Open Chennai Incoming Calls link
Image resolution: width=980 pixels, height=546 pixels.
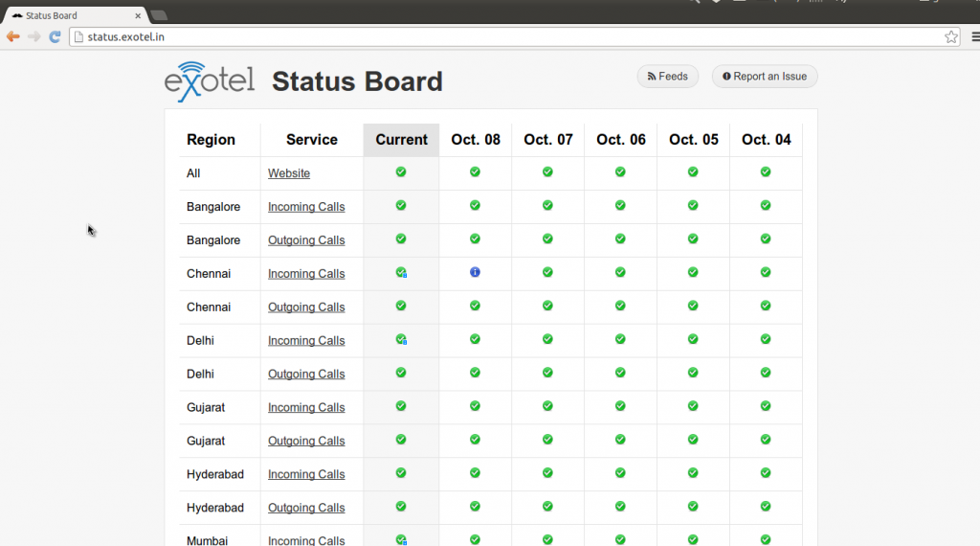pyautogui.click(x=306, y=273)
